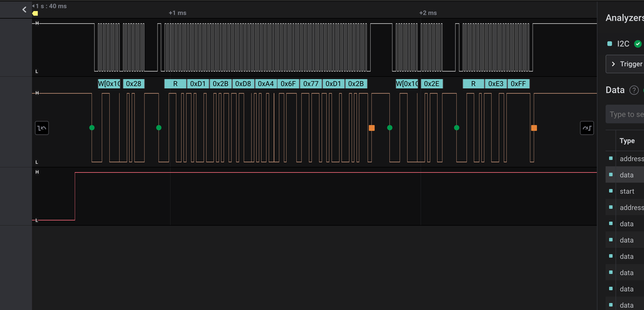Viewport: 644px width, 310px height.
Task: Select the 0x77 data bubble
Action: point(311,84)
